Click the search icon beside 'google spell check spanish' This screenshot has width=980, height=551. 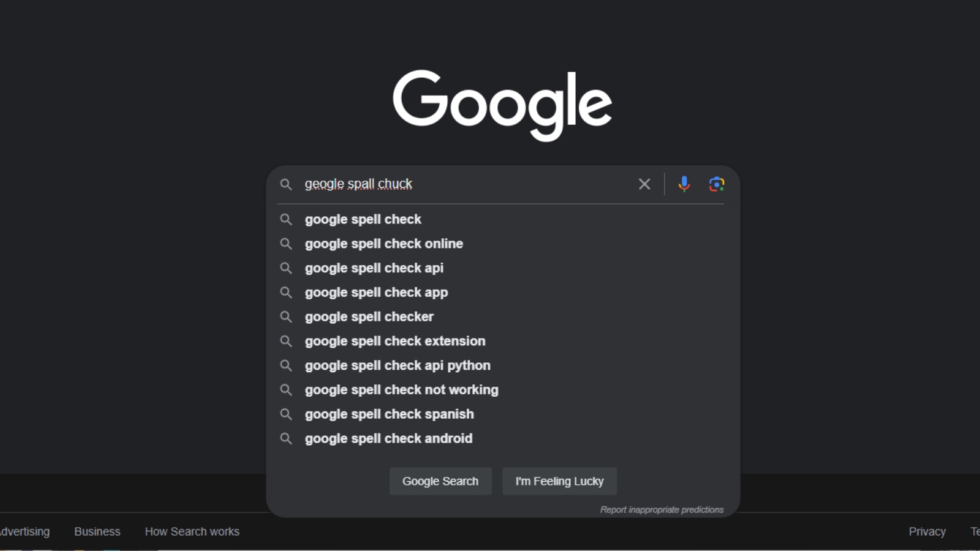(286, 414)
